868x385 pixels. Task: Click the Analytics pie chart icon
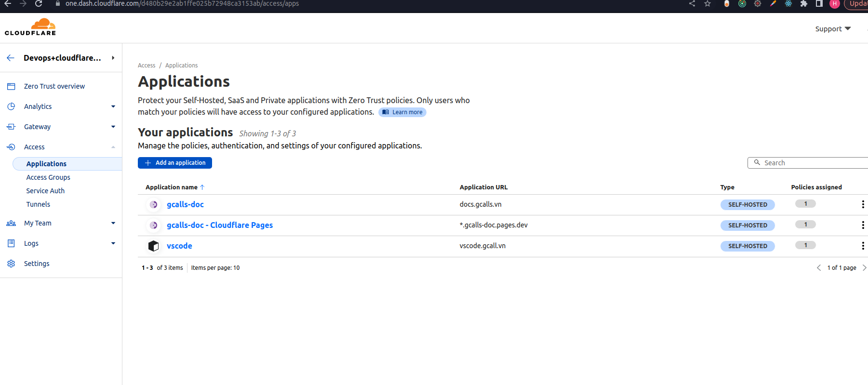click(11, 106)
